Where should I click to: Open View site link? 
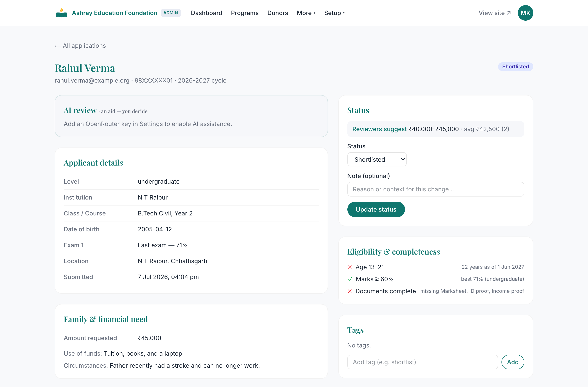tap(495, 13)
